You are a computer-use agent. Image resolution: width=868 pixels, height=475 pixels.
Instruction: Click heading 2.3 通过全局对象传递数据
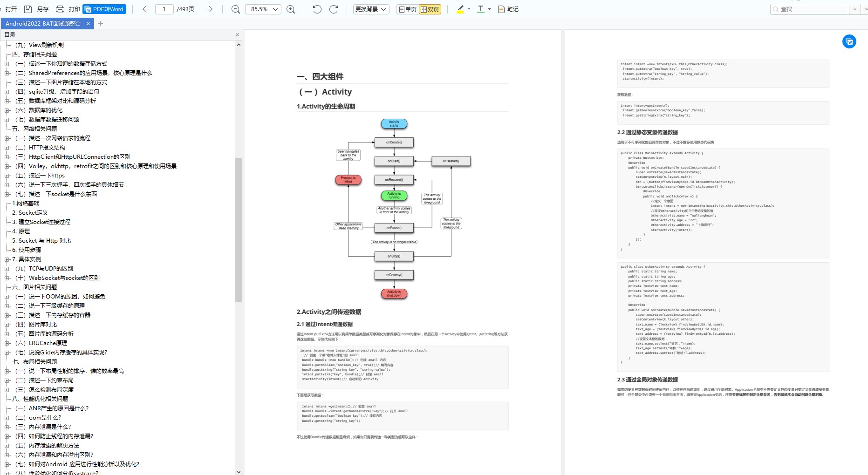(647, 380)
